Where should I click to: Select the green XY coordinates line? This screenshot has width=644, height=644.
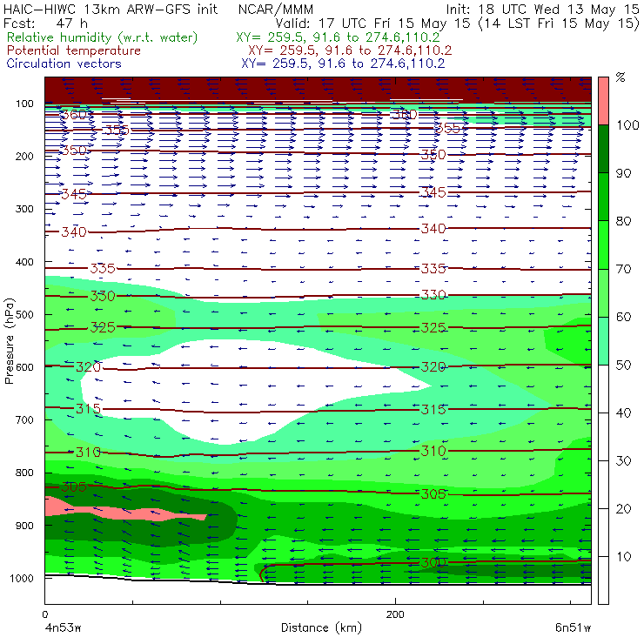tap(338, 37)
